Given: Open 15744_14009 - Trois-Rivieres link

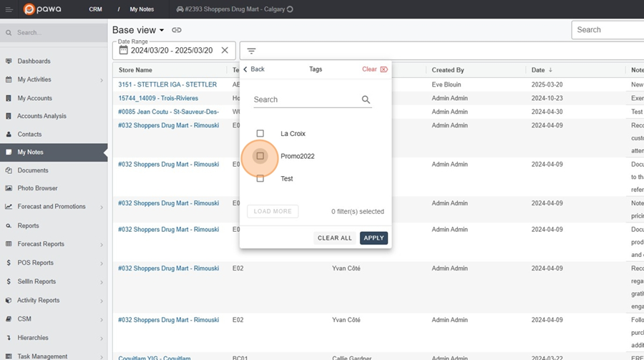Looking at the screenshot, I should pos(158,98).
